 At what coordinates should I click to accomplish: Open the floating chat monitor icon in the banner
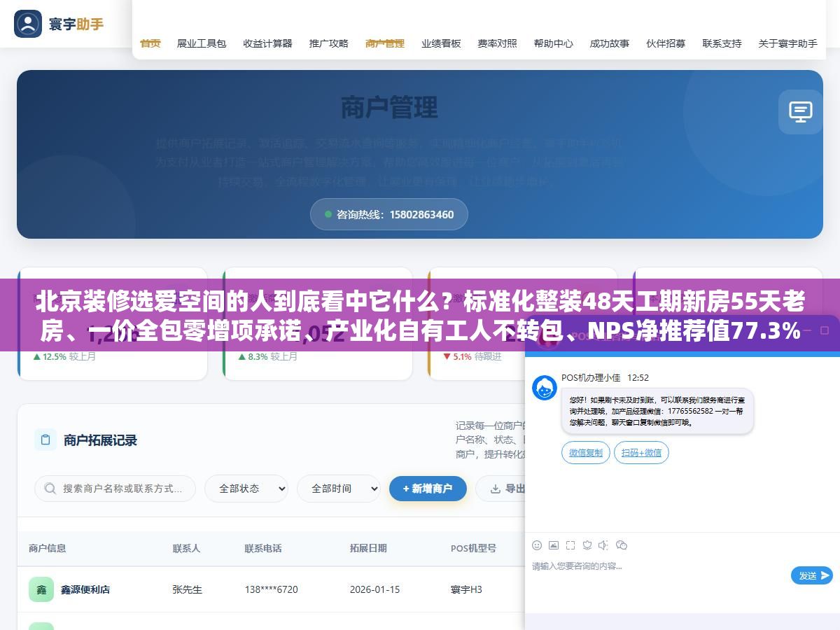(800, 111)
